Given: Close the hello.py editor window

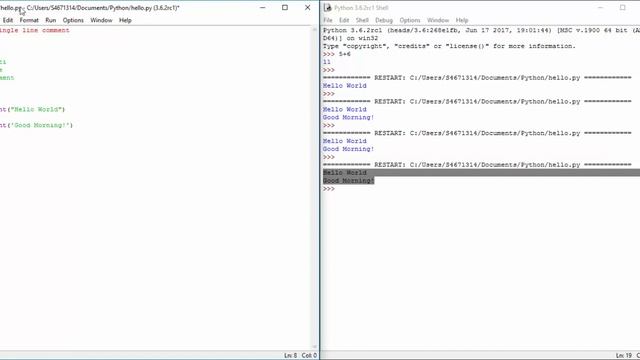Looking at the screenshot, I should pos(307,8).
